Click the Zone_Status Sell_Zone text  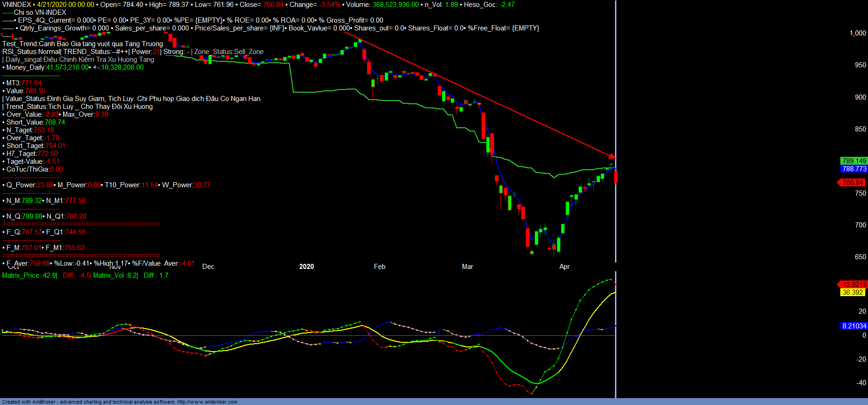(x=229, y=52)
